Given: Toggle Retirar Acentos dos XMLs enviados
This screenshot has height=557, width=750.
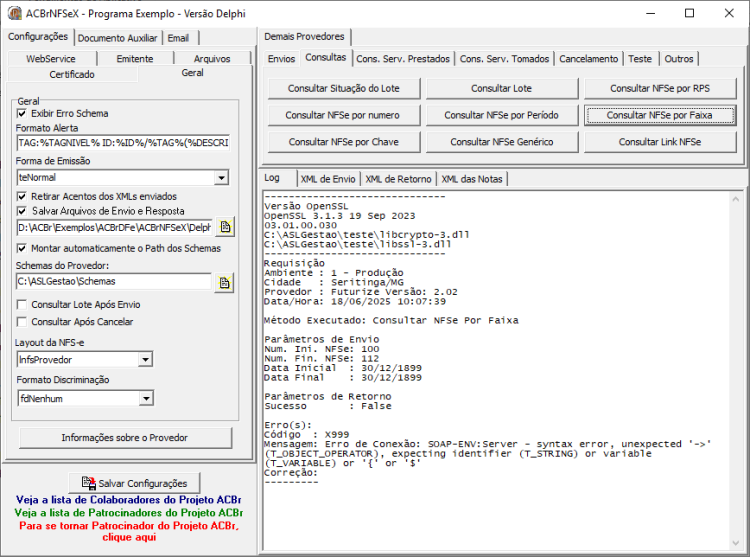Looking at the screenshot, I should pos(22,197).
